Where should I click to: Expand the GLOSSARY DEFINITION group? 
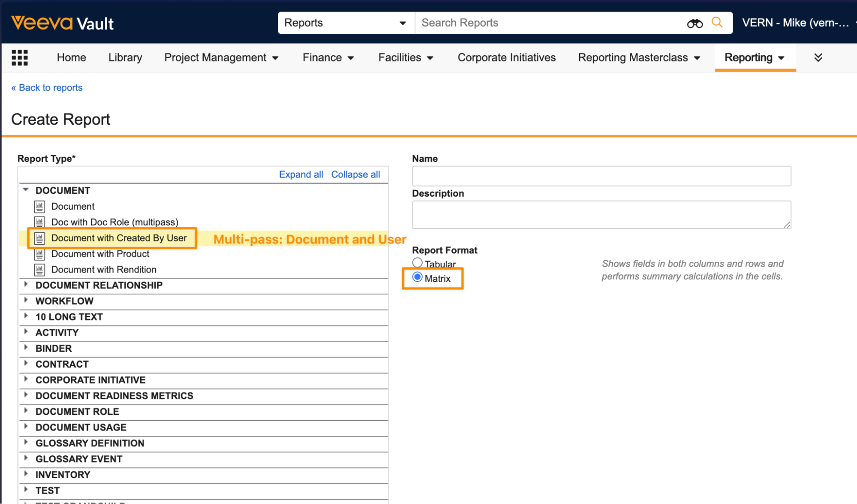coord(26,442)
